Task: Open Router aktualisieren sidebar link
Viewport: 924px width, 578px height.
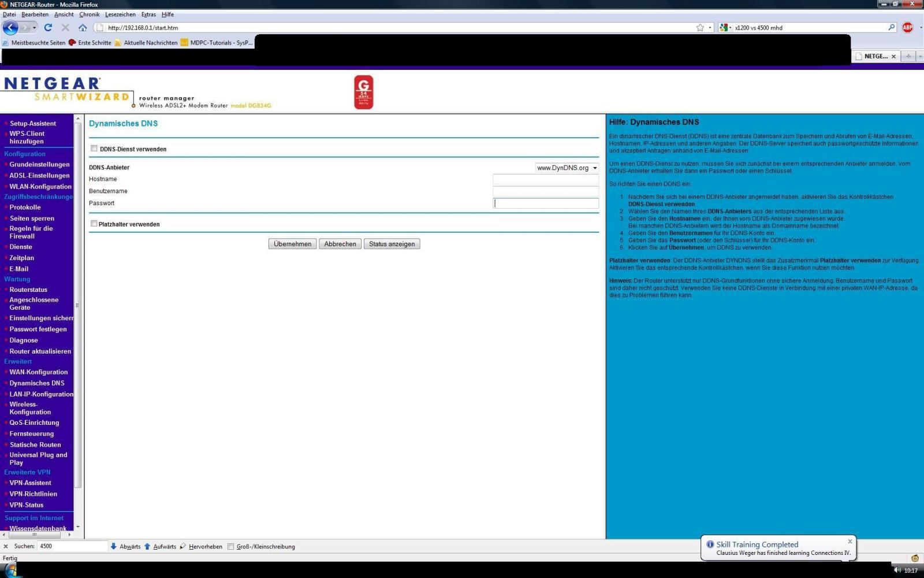Action: [40, 351]
